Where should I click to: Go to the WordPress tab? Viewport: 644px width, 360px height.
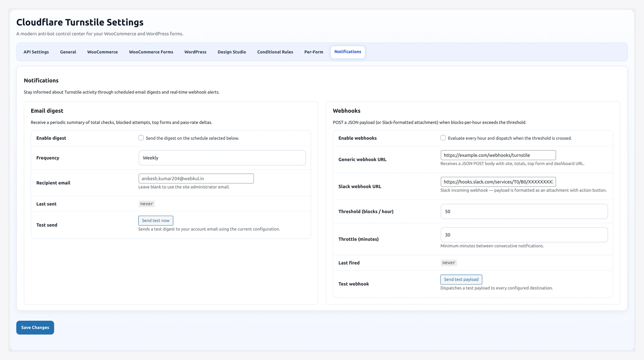click(195, 52)
